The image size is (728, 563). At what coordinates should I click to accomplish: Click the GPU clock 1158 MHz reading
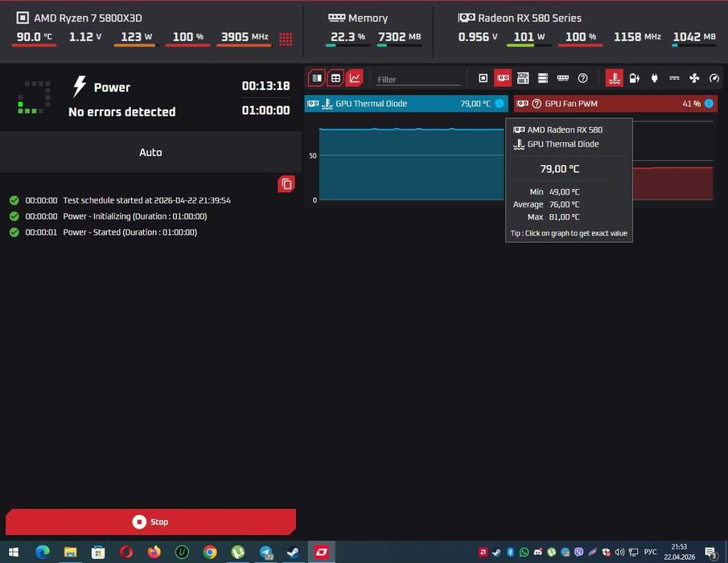(637, 37)
